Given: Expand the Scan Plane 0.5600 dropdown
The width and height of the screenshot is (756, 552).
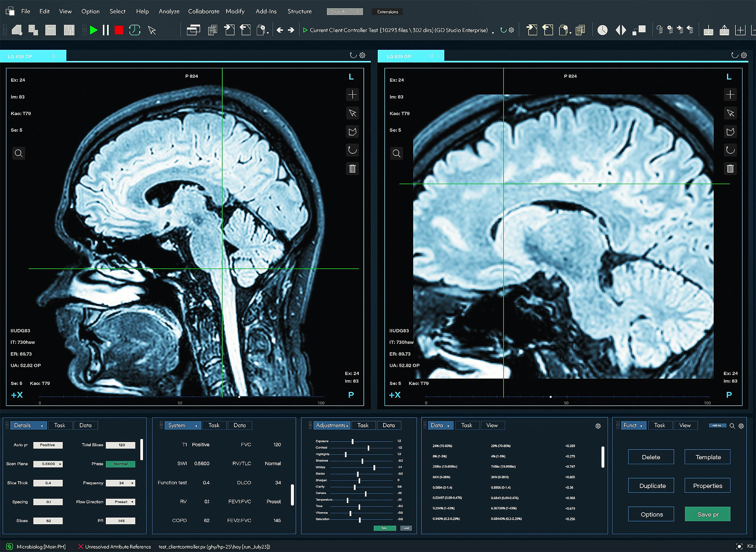Looking at the screenshot, I should (60, 464).
